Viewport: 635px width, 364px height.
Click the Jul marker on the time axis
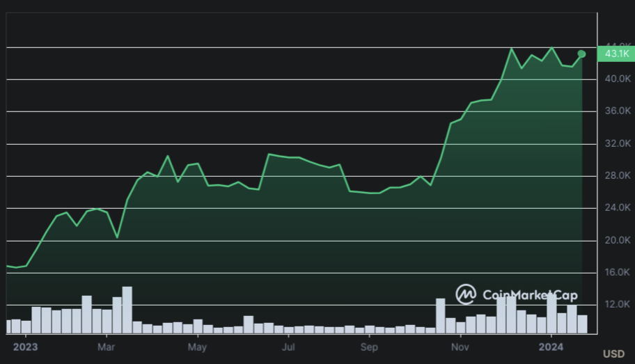point(288,346)
